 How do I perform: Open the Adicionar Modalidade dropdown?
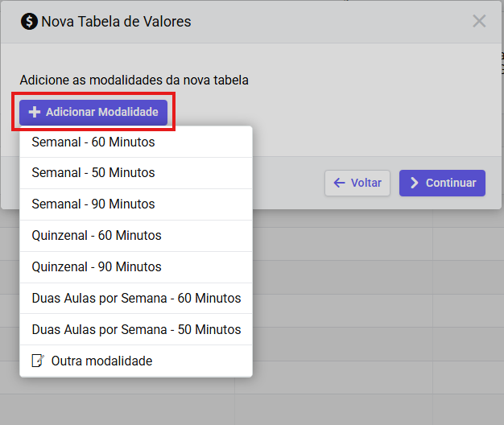[x=93, y=113]
